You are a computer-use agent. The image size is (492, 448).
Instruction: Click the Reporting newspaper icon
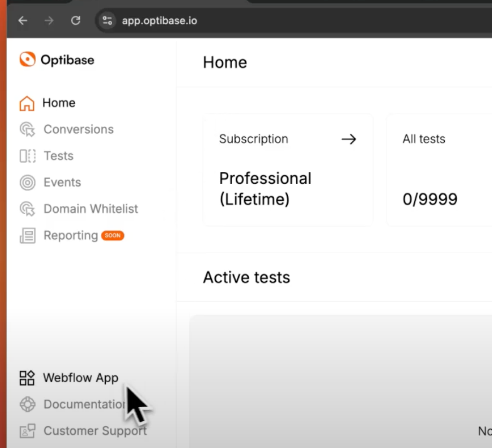[27, 236]
